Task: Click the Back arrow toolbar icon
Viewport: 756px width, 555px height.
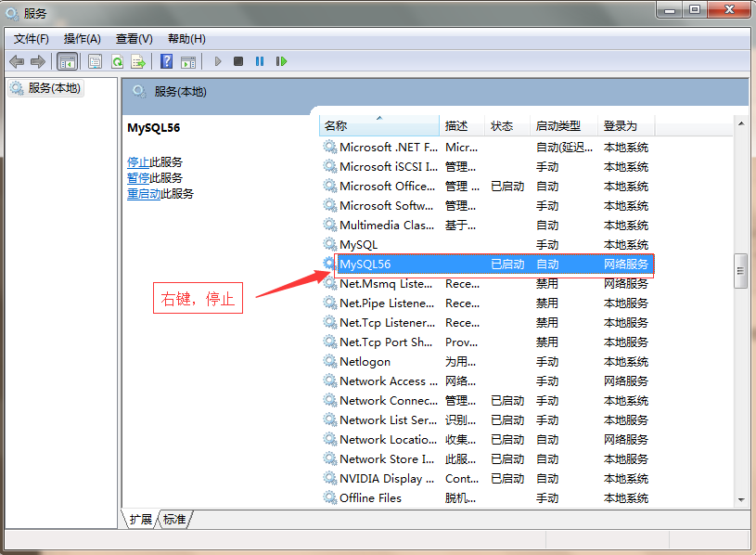Action: tap(17, 62)
